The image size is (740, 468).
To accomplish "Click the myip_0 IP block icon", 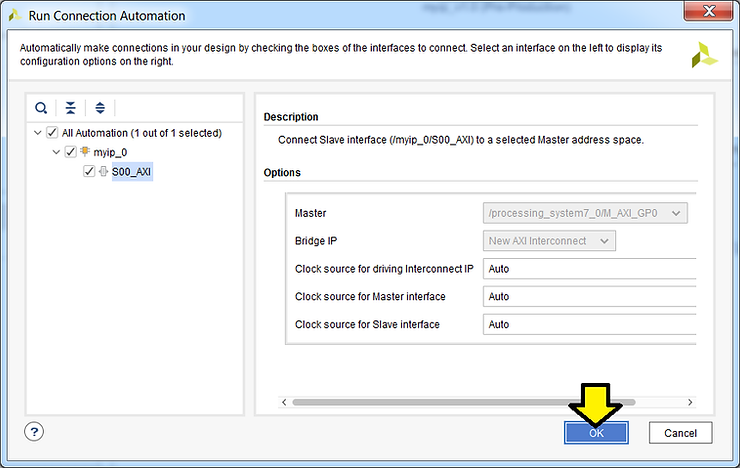I will 85,151.
